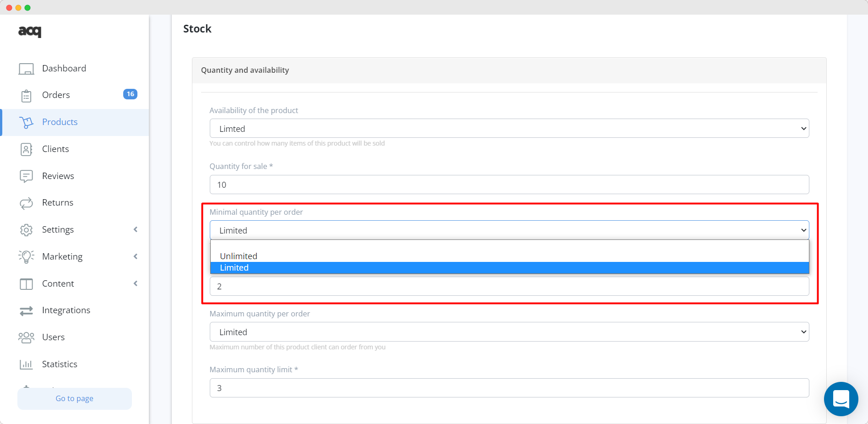Choose the highlighted Limited option
The image size is (868, 424).
tap(509, 268)
